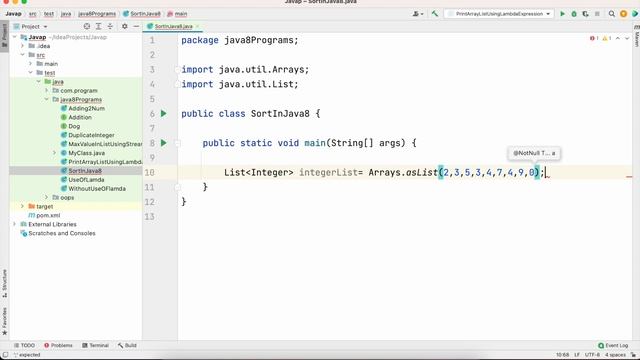640x360 pixels.
Task: Open the Favorites side tool window
Action: 4,321
